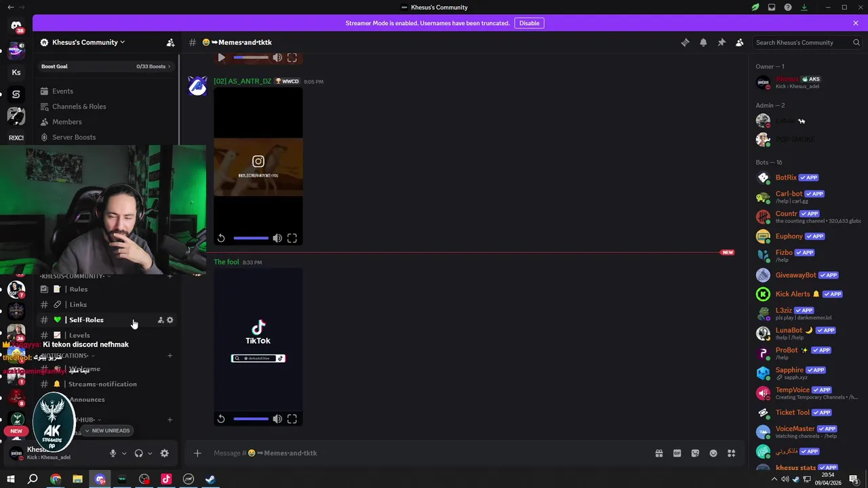Click topmost video progress slider
The image size is (868, 488).
[251, 58]
